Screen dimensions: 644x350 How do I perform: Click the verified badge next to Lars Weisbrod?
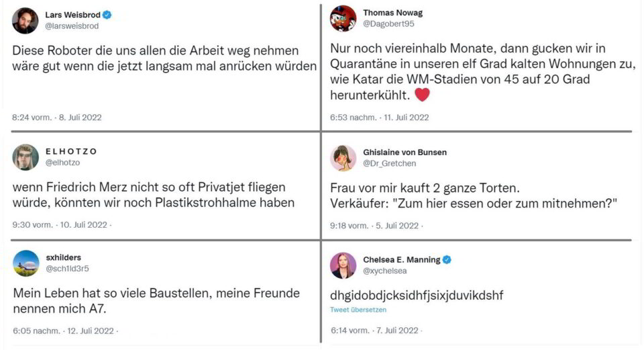pyautogui.click(x=107, y=15)
